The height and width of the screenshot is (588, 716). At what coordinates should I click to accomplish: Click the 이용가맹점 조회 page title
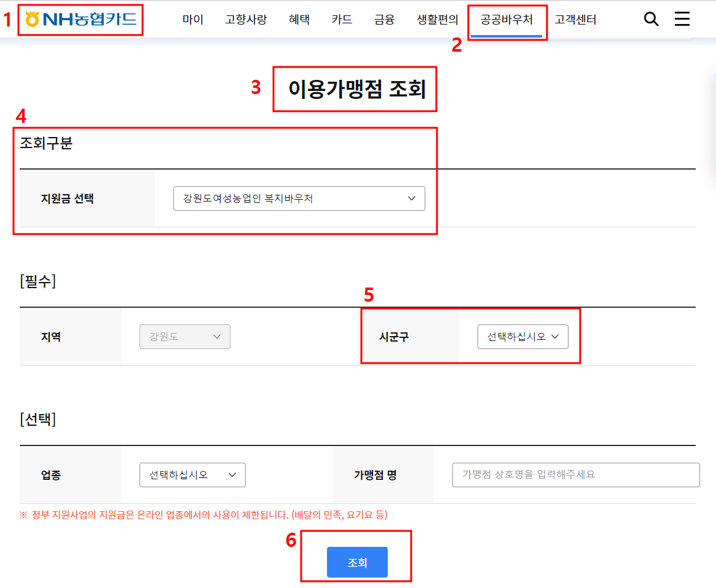pos(354,88)
